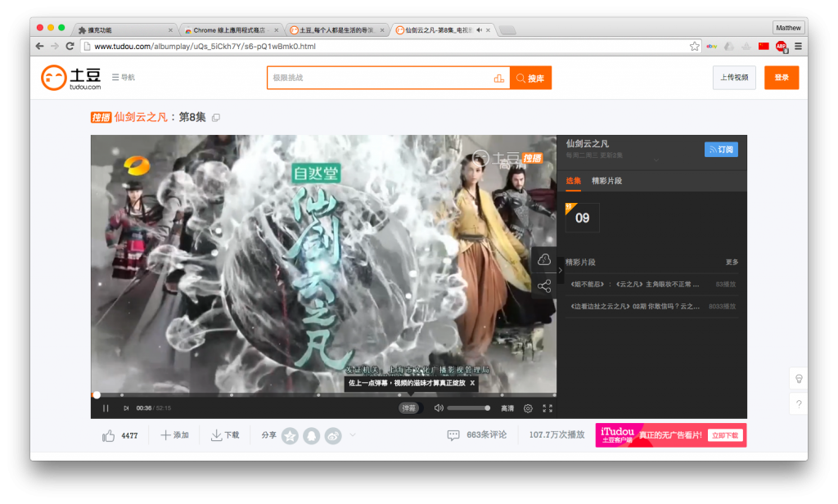Click the 添加 add button

click(x=175, y=435)
